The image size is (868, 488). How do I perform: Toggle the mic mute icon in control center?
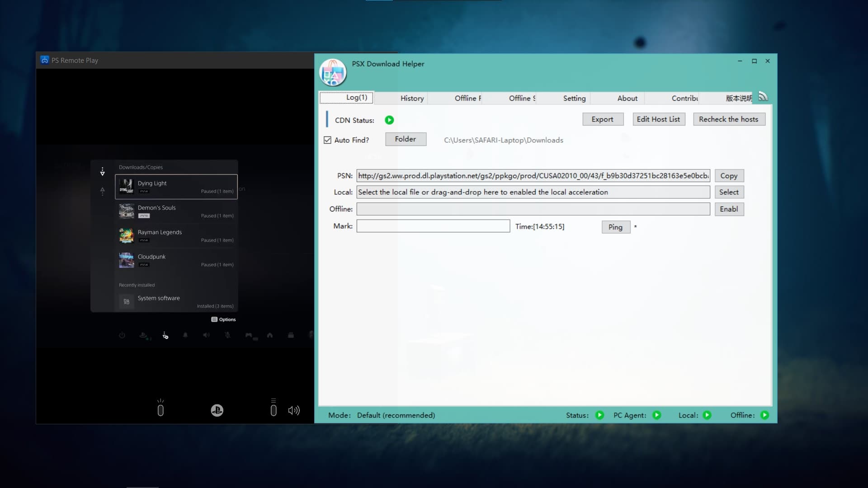(227, 335)
